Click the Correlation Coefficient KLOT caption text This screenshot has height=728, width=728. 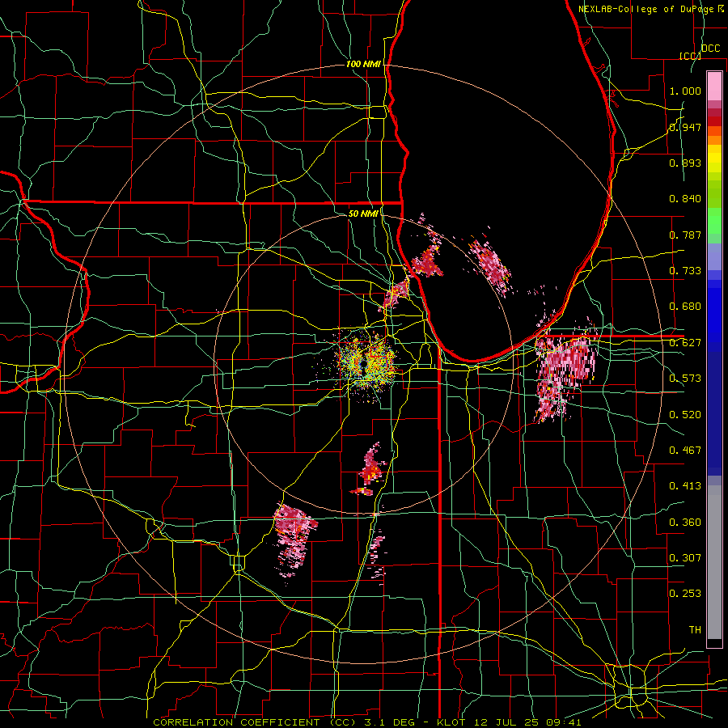pos(366,722)
